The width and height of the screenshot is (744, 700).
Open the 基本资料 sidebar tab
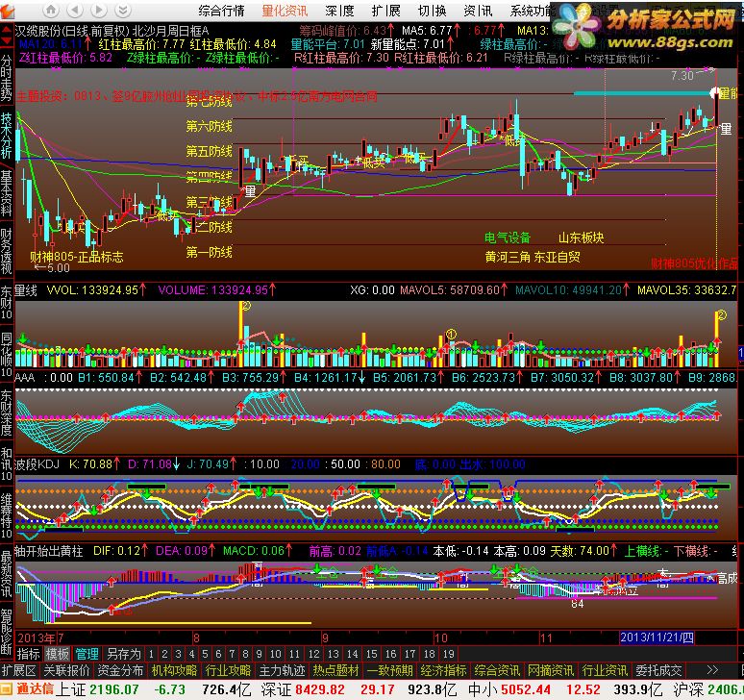6,193
